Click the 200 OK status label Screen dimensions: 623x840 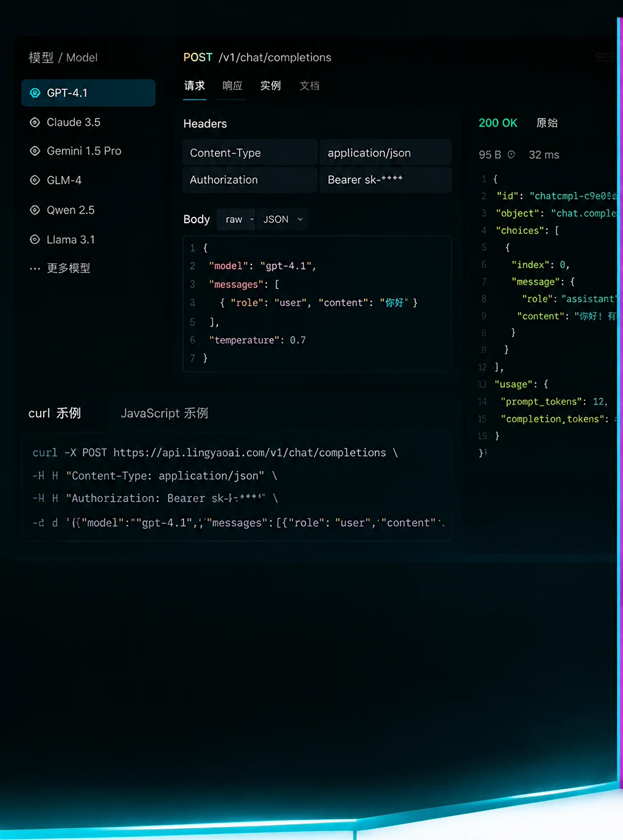498,123
